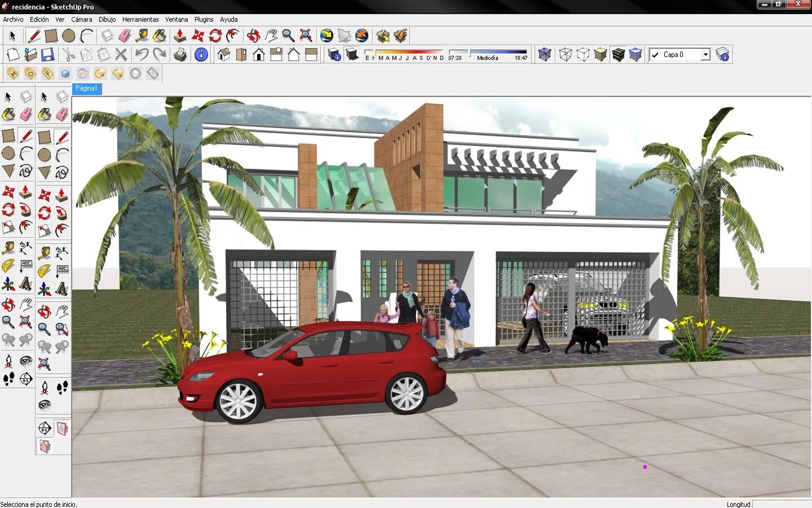Open Get Models from 3D Warehouse icon
The width and height of the screenshot is (812, 508).
[x=383, y=36]
